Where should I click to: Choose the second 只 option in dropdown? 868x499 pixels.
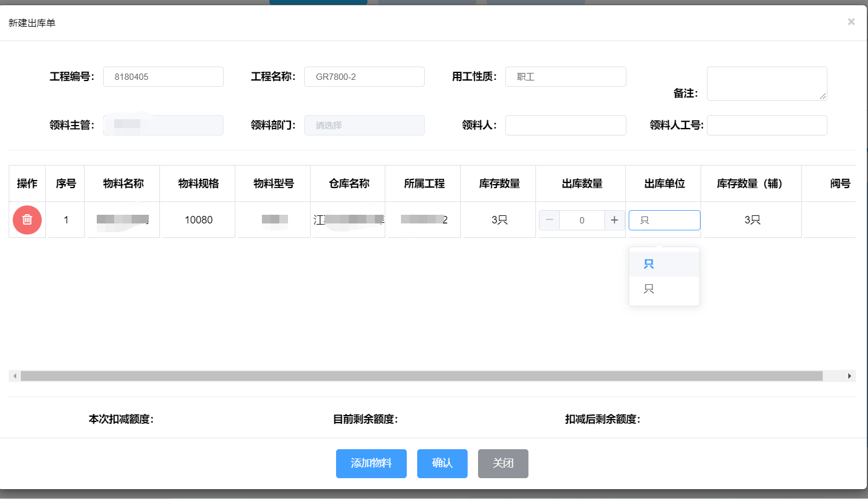click(x=649, y=289)
